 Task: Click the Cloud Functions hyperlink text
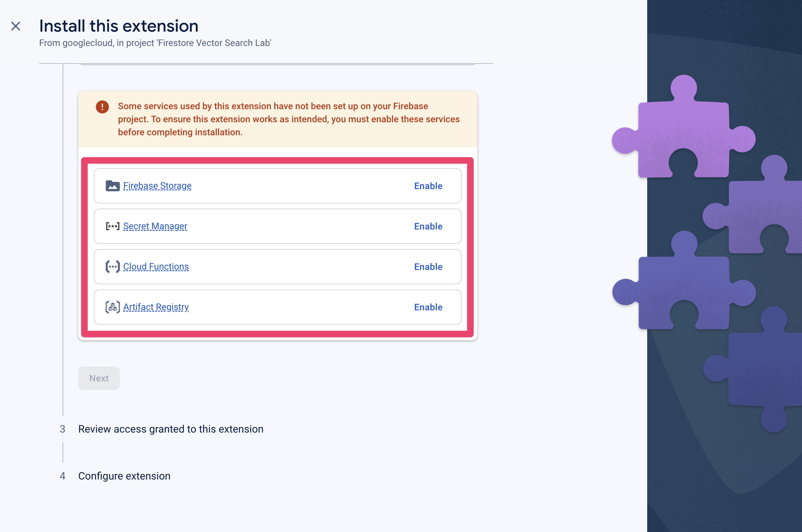point(156,266)
